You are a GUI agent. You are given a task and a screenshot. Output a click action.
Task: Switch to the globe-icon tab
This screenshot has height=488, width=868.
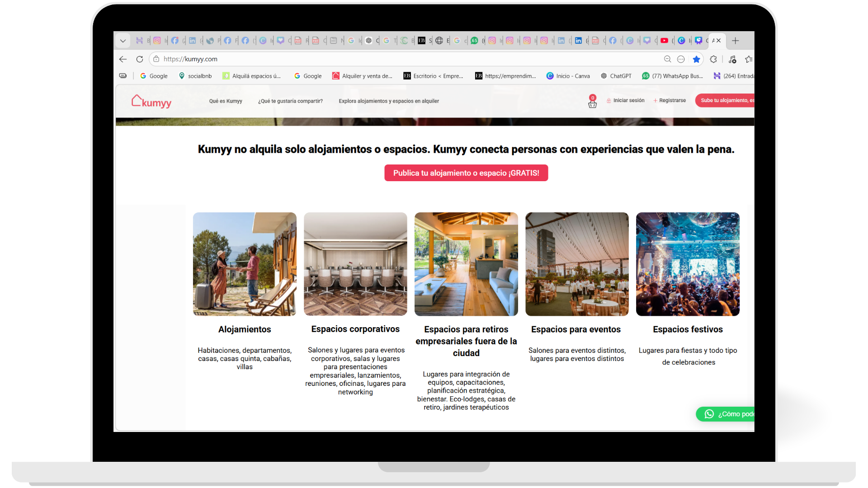[439, 41]
